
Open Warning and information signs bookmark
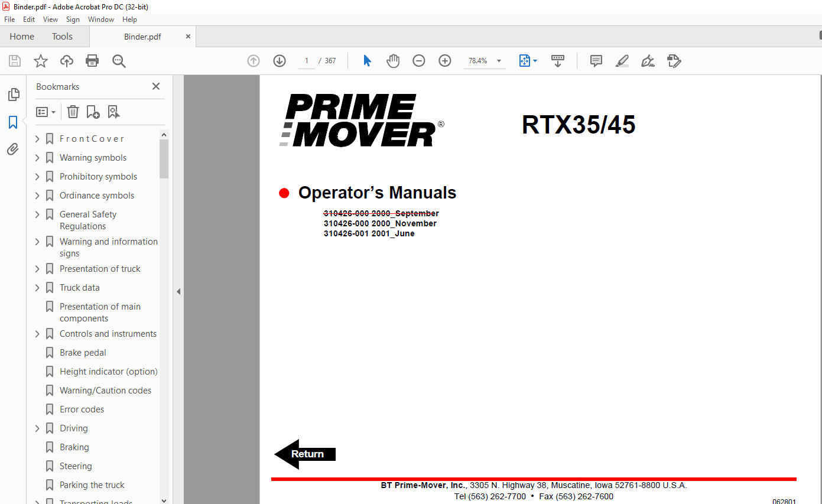coord(109,248)
